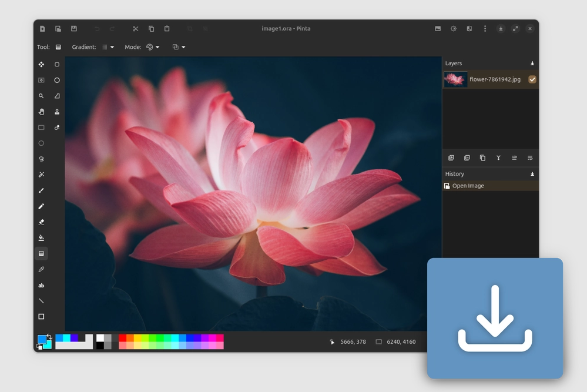Select the Paint Bucket tool
The image size is (587, 392).
(41, 238)
